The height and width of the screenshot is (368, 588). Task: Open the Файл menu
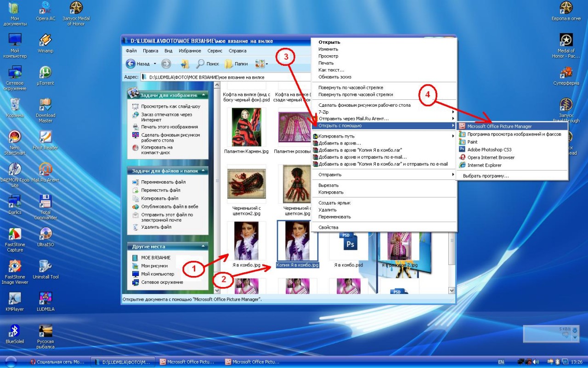tap(131, 51)
